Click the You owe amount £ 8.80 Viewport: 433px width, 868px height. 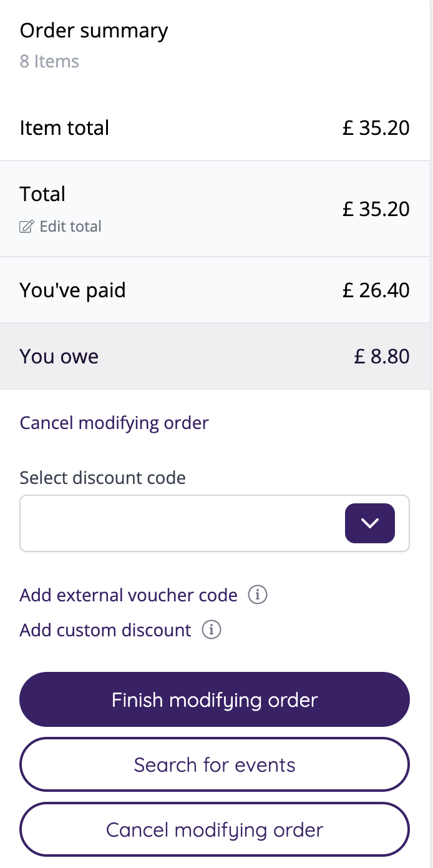coord(381,357)
